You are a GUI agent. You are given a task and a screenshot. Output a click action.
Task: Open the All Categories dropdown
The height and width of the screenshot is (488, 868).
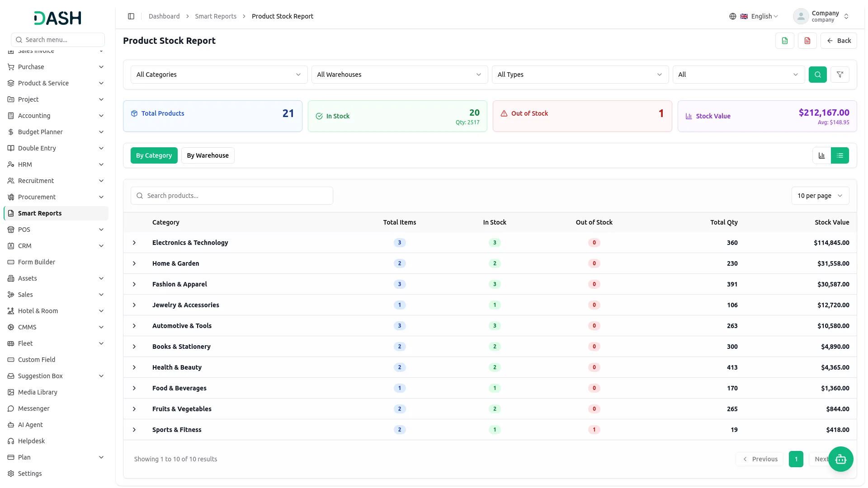tap(219, 75)
